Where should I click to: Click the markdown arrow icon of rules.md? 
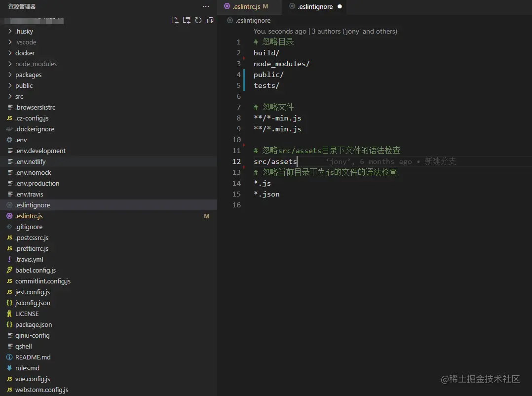9,368
